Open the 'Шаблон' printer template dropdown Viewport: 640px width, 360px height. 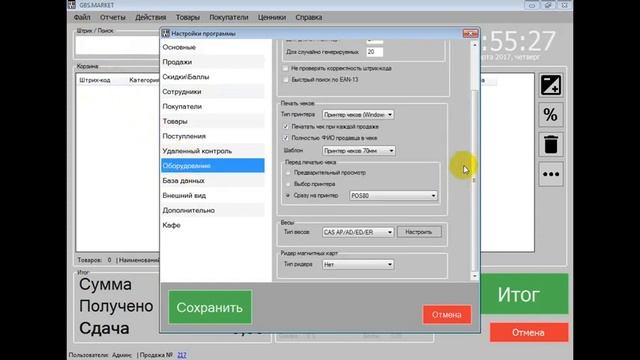(359, 151)
